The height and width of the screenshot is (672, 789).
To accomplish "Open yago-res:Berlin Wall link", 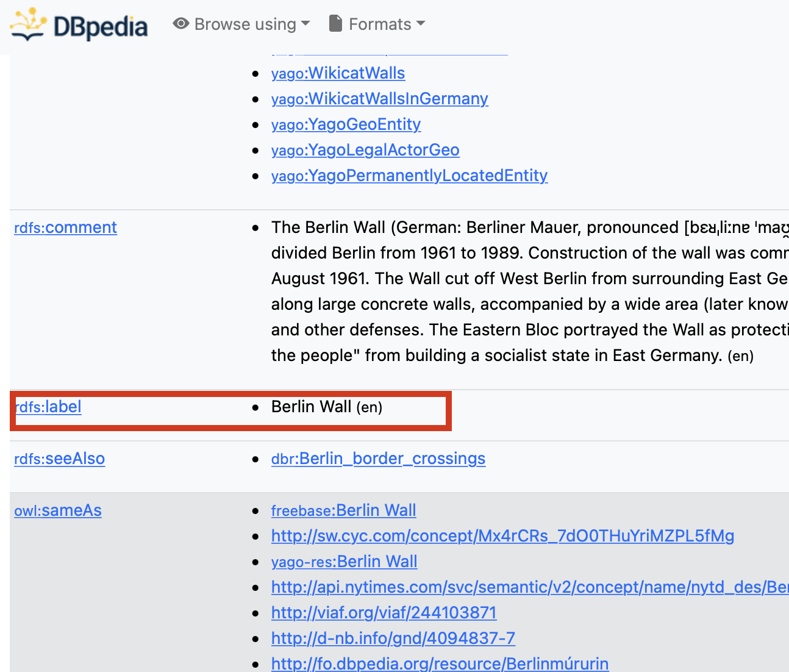I will point(344,562).
